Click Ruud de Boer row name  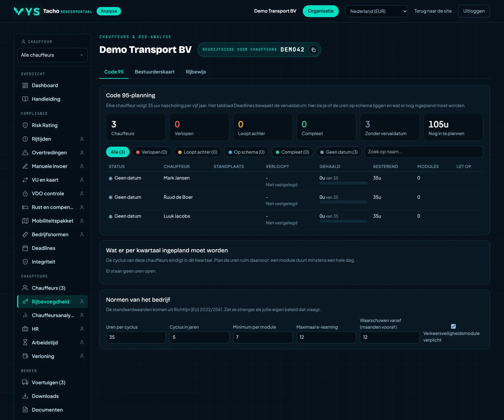coord(178,197)
